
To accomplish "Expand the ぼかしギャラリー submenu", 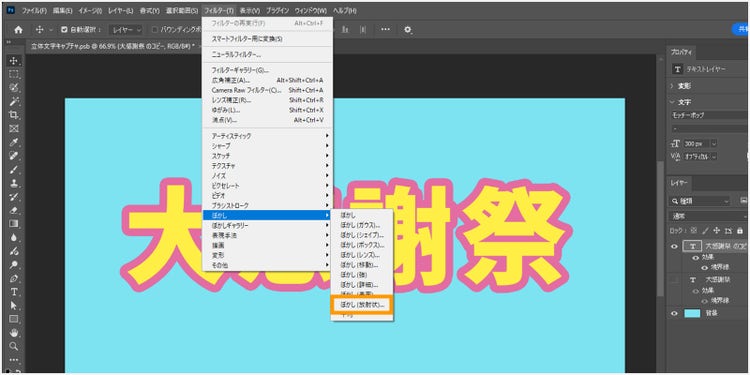I will pos(267,225).
